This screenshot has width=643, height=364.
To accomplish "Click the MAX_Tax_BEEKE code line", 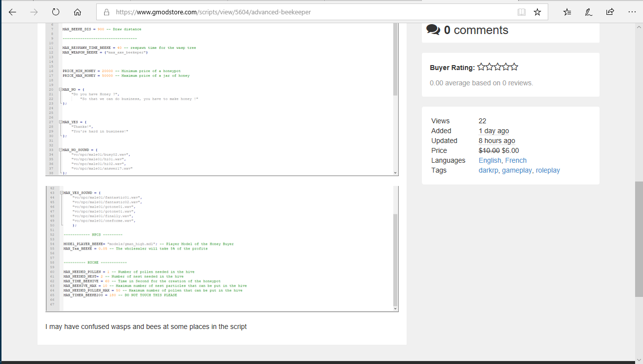I will (x=136, y=249).
